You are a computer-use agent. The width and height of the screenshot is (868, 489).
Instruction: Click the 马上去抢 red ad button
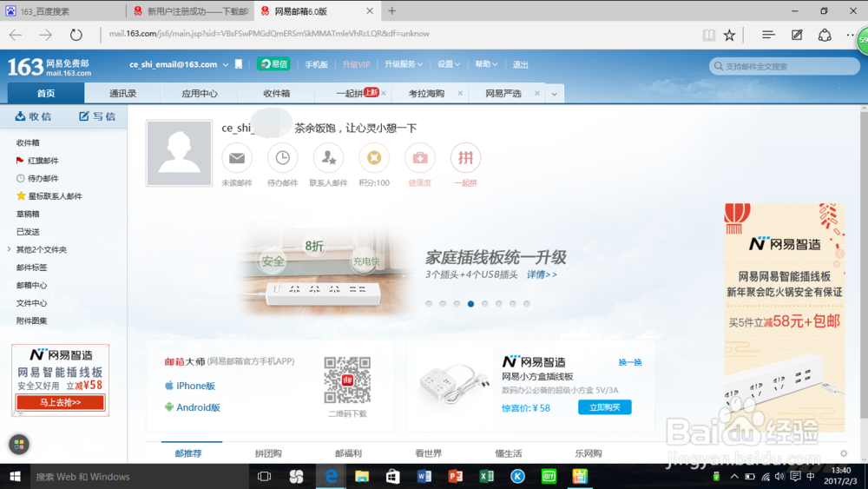61,403
